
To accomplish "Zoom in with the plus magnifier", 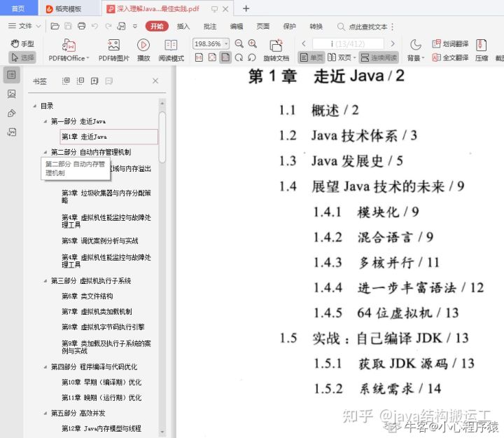I will tap(253, 43).
